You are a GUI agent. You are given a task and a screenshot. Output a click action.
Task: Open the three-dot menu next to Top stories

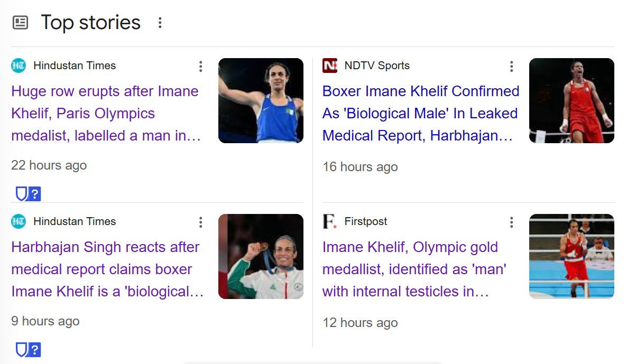point(160,23)
